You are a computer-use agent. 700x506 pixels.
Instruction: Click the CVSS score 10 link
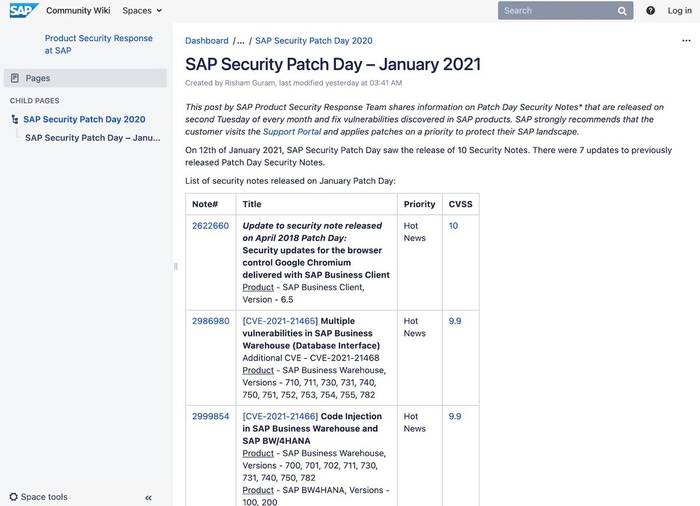pyautogui.click(x=453, y=226)
